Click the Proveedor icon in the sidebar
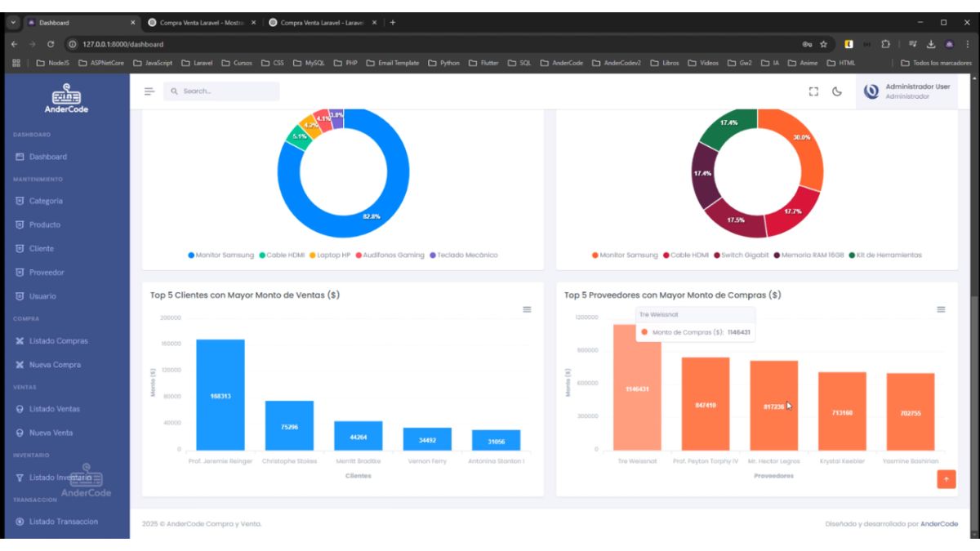This screenshot has width=980, height=551. click(20, 273)
